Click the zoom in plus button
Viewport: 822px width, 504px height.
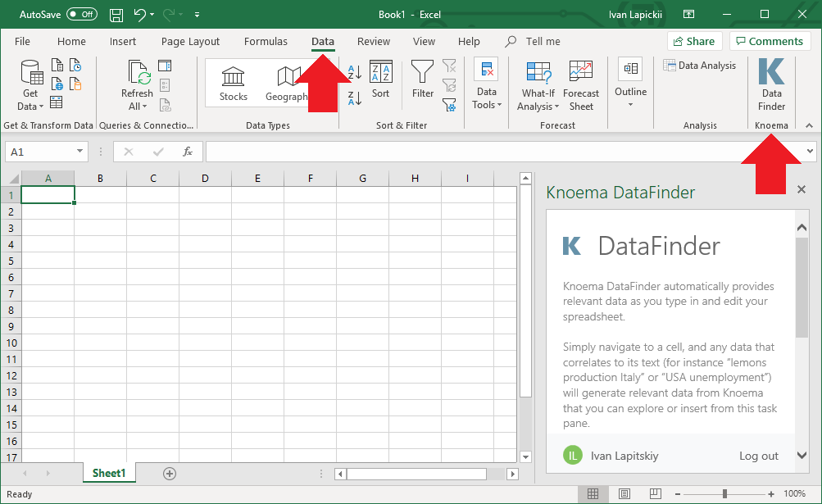[771, 494]
